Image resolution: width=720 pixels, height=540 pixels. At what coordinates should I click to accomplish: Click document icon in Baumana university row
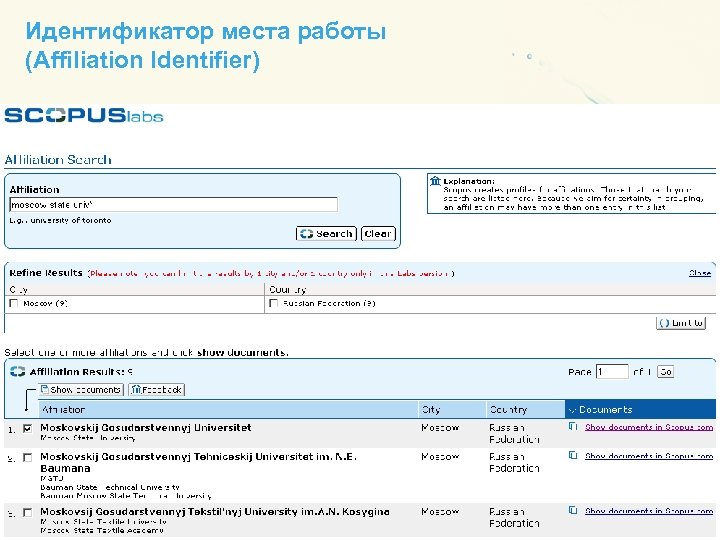(x=573, y=456)
